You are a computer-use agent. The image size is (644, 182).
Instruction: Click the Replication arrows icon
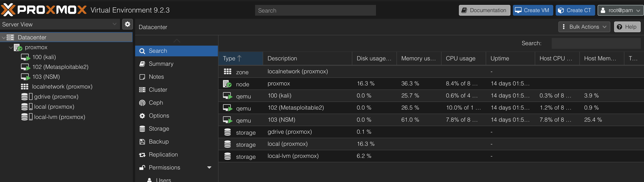(142, 155)
